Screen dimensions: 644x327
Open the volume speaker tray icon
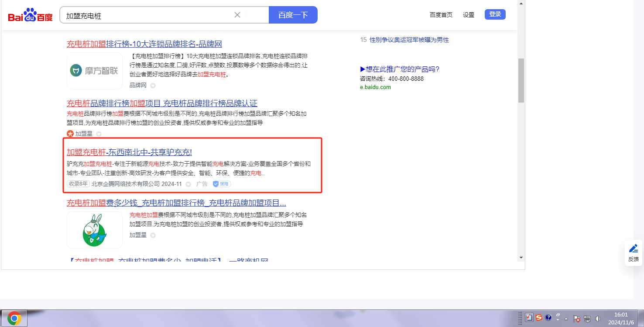597,319
